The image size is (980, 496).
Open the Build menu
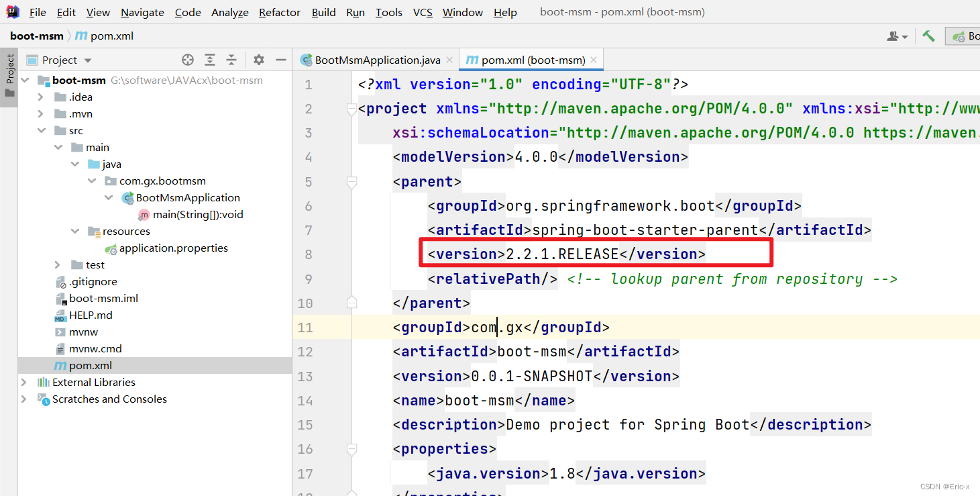323,12
